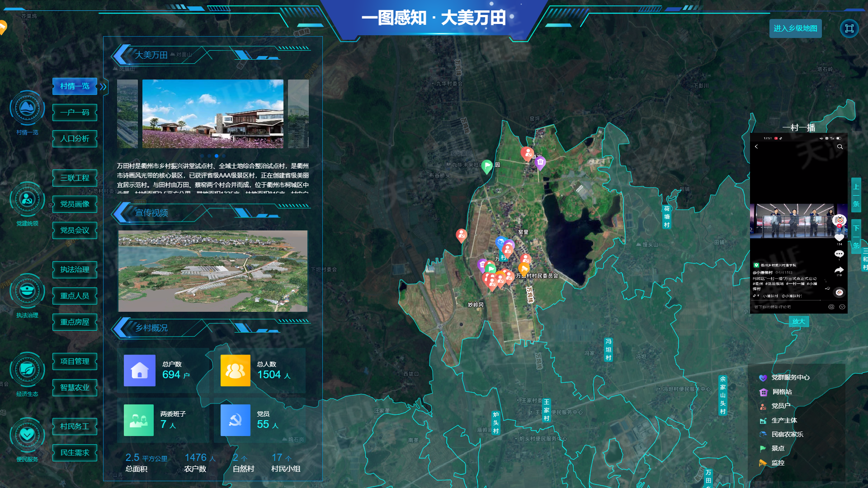Click the 进入乡级地图 button
Image resolution: width=868 pixels, height=488 pixels.
pos(795,28)
